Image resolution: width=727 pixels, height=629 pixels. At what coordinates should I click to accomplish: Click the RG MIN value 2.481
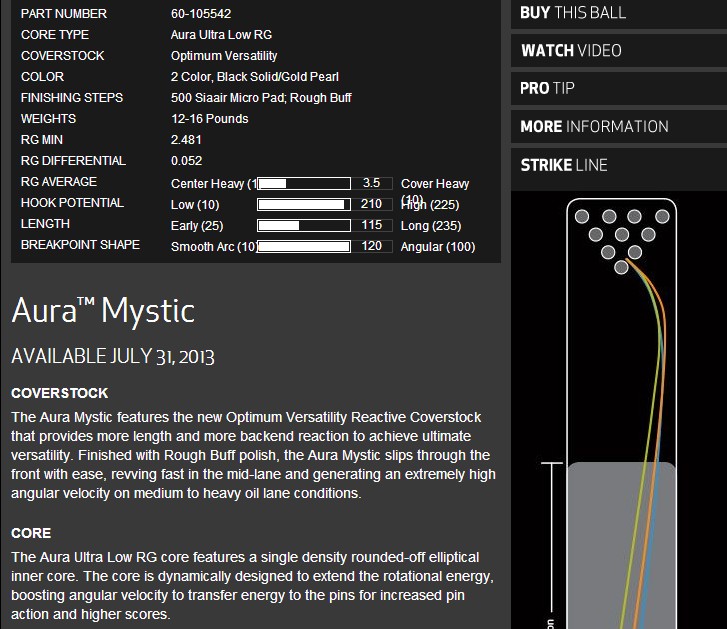[x=186, y=140]
